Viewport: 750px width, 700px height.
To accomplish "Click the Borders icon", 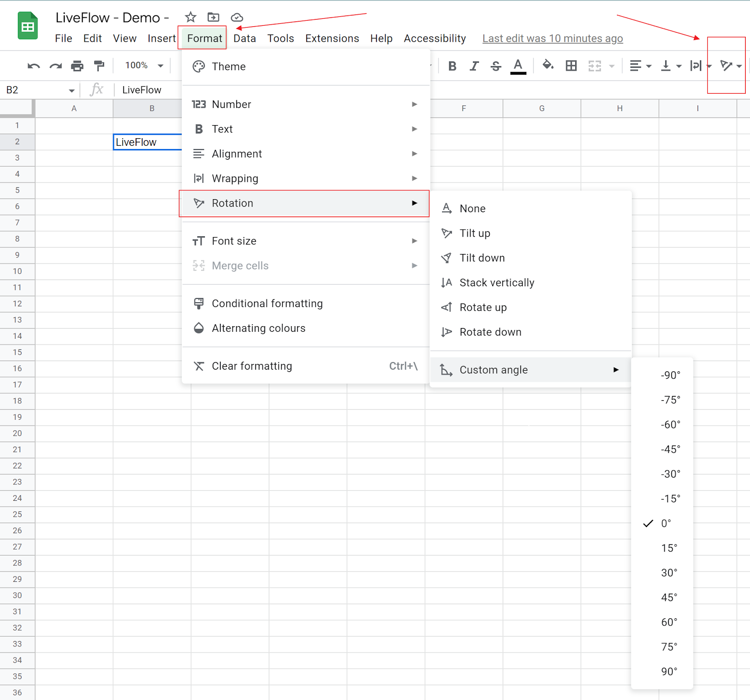I will point(570,66).
